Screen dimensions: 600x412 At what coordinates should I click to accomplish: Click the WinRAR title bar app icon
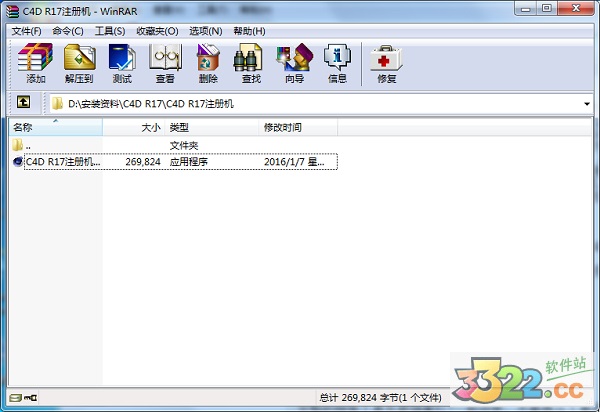pos(13,11)
